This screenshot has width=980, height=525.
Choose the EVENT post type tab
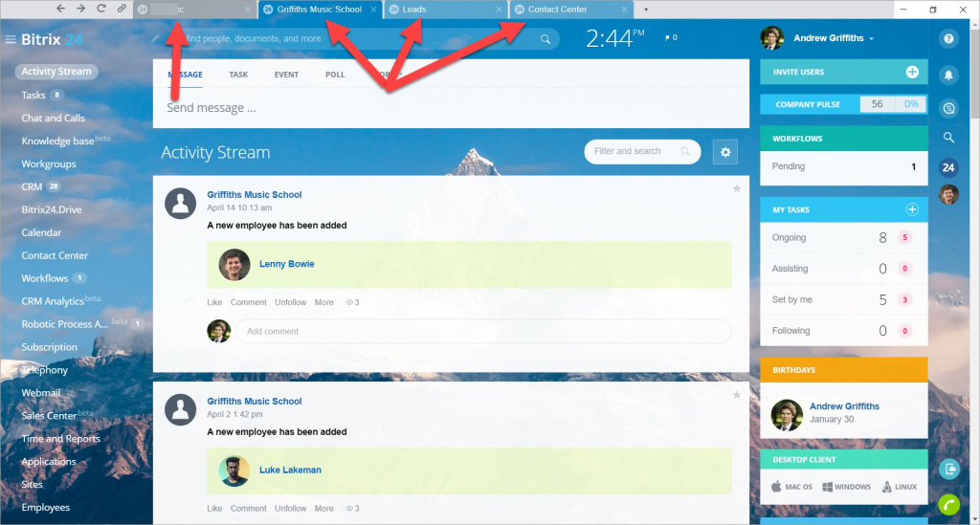(x=286, y=75)
